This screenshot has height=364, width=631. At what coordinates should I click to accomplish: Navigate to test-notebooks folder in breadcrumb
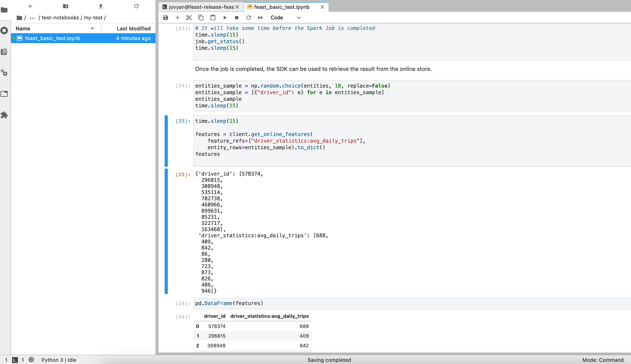click(60, 18)
